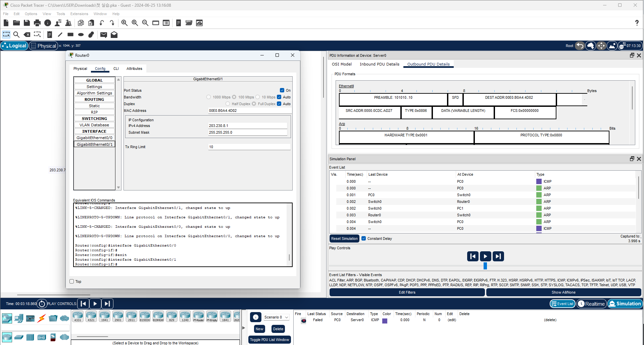This screenshot has width=644, height=345.
Task: Toggle the Duplex Auto checkbox
Action: point(279,104)
